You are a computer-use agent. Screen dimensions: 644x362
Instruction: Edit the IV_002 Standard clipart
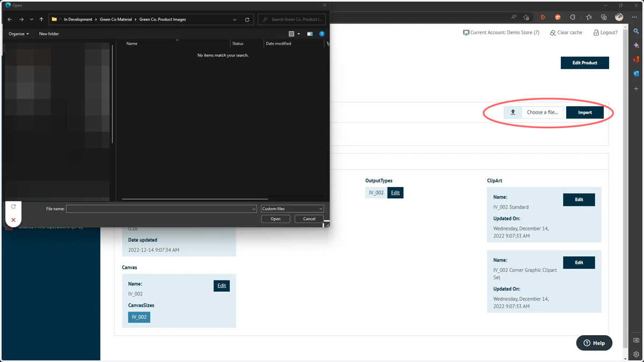[x=579, y=200]
